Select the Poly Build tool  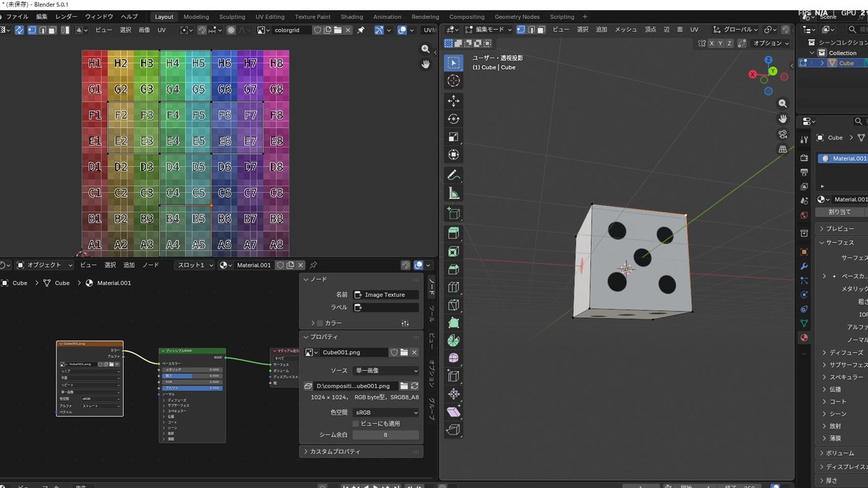(x=454, y=322)
